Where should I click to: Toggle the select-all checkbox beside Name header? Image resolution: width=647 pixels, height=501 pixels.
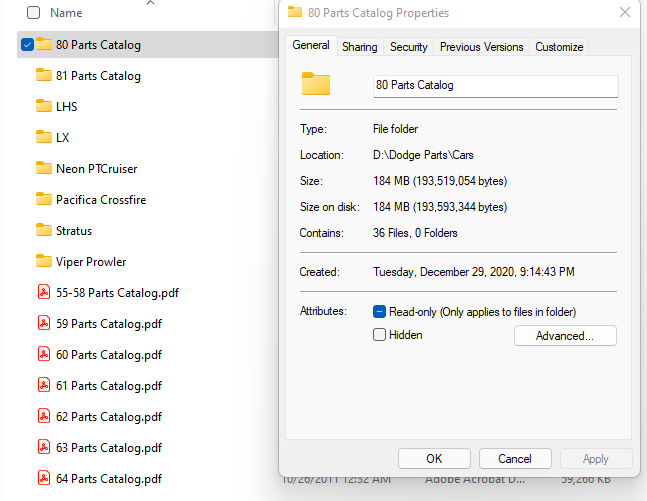tap(33, 13)
